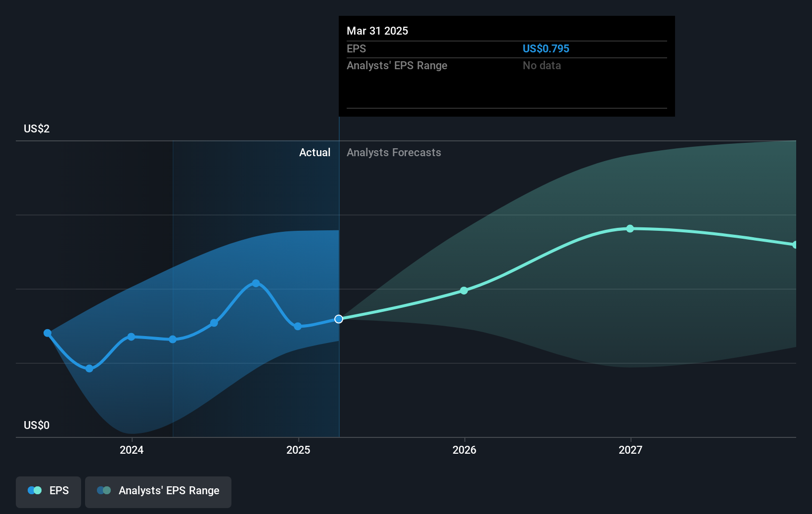Click the No data value in the tooltip
This screenshot has width=812, height=514.
541,65
